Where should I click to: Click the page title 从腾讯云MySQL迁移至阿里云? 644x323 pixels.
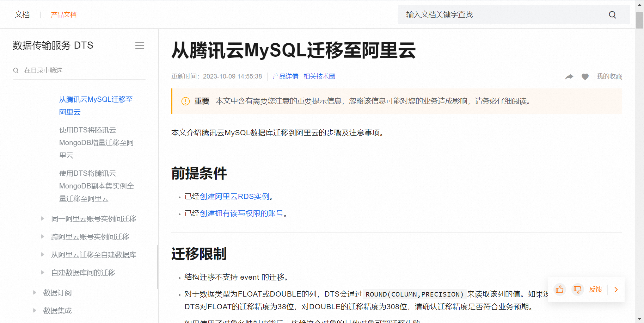[294, 50]
